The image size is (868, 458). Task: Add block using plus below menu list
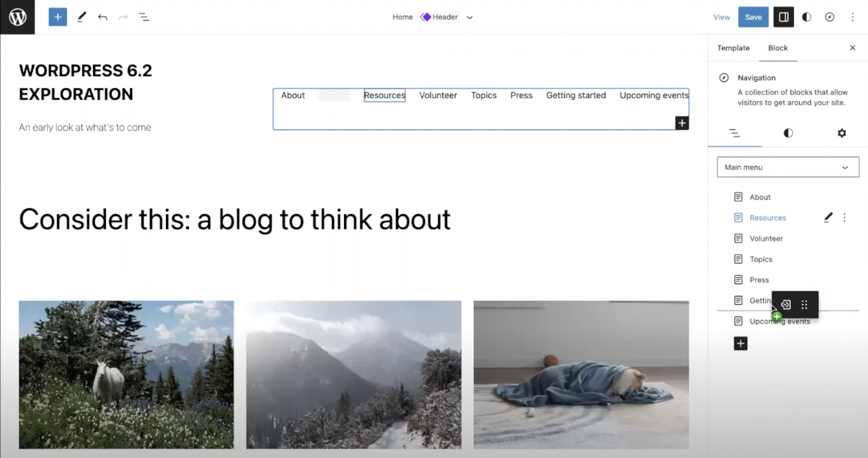(x=741, y=343)
